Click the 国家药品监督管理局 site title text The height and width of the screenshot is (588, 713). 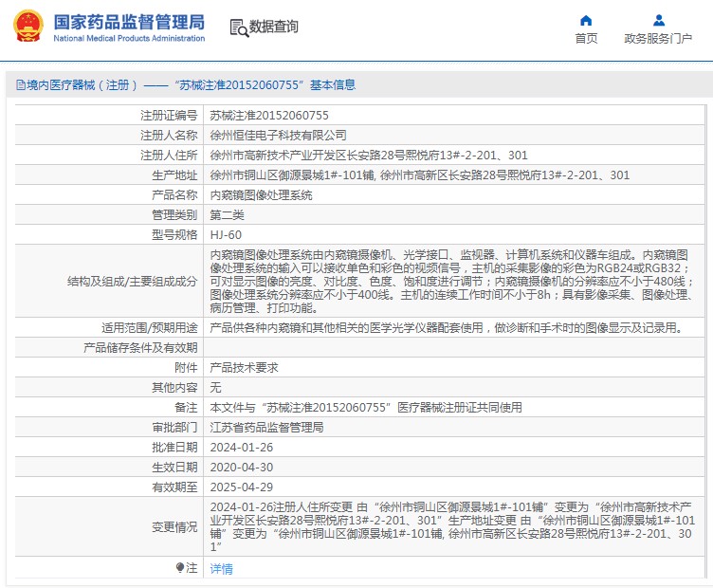point(128,21)
